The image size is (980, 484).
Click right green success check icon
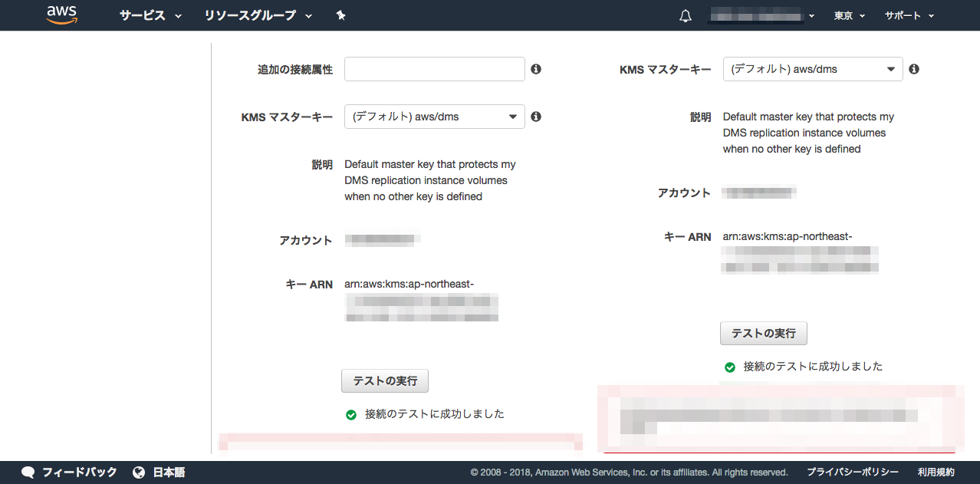point(730,367)
